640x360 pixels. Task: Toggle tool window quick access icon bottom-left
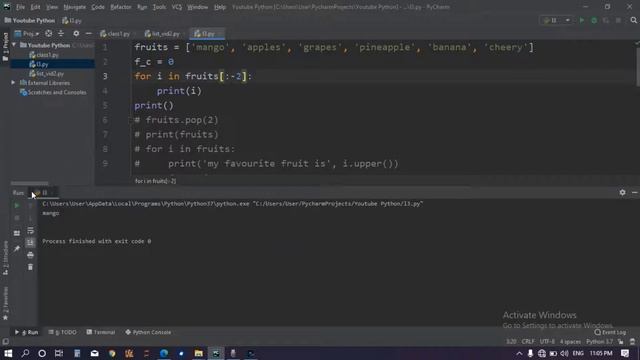tap(5, 342)
